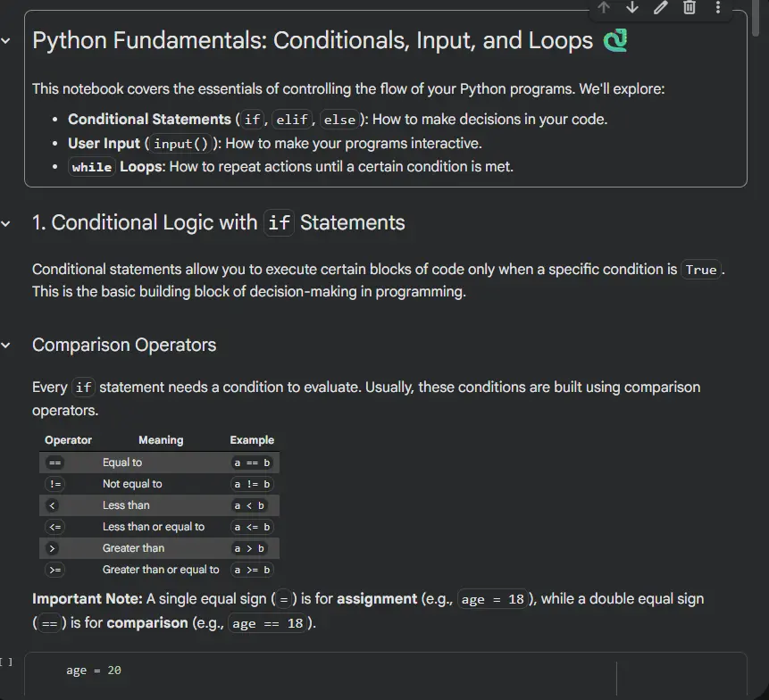Move the selected cell down
Image resolution: width=769 pixels, height=700 pixels.
(x=633, y=8)
